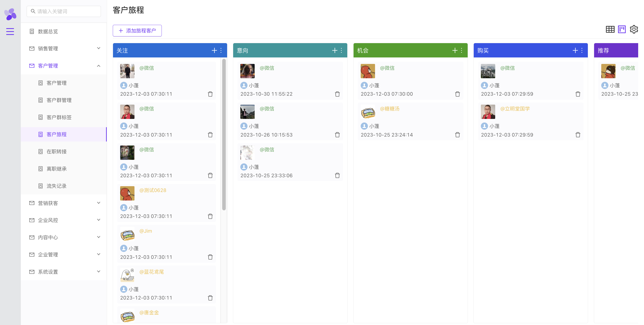Delete the @Jim card
Viewport: 644px width, 325px height.
(210, 257)
